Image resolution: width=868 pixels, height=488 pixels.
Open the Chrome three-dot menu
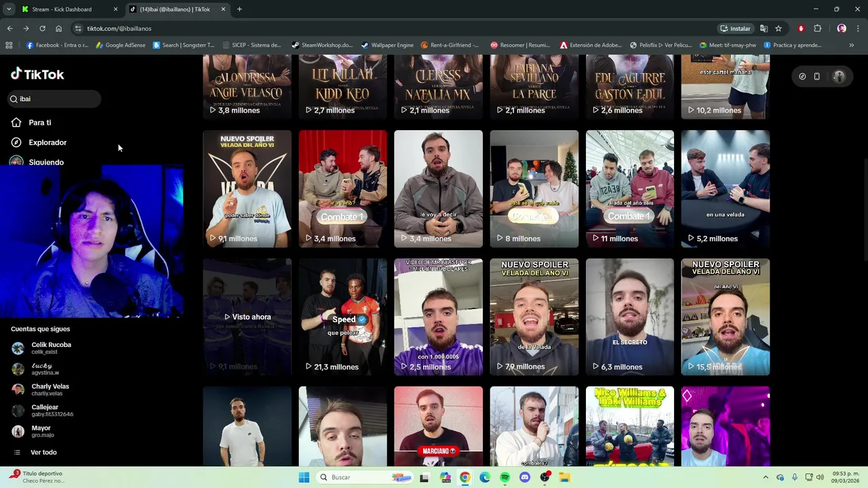(x=856, y=28)
